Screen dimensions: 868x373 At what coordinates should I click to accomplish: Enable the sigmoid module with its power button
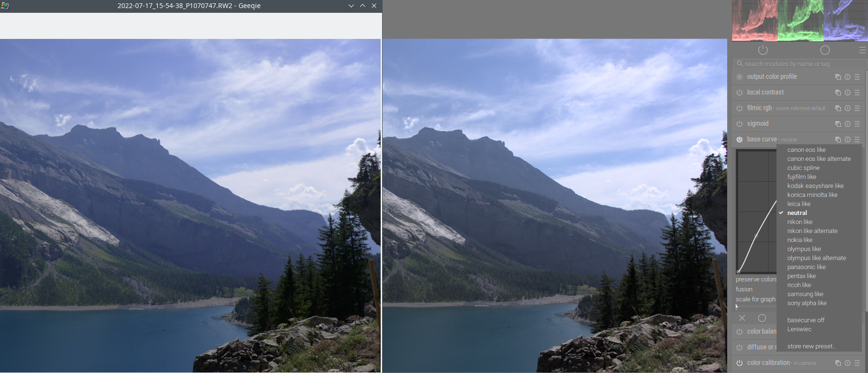(740, 124)
